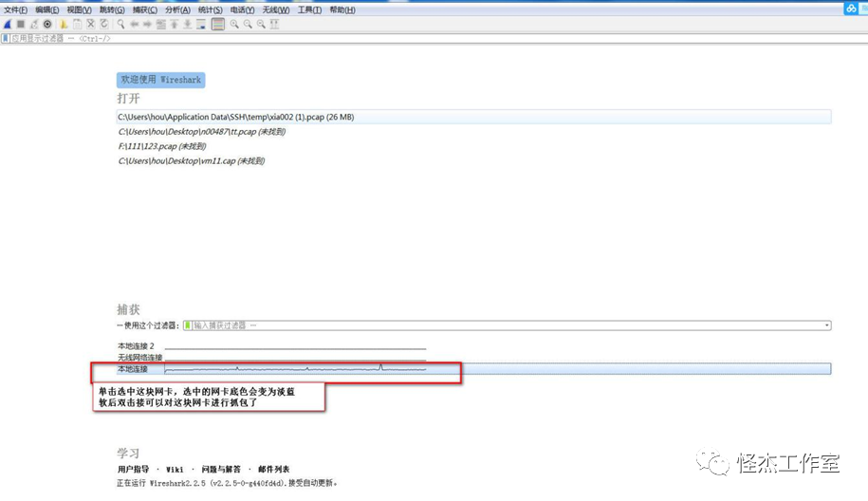Click the reload capture file icon

coord(104,24)
